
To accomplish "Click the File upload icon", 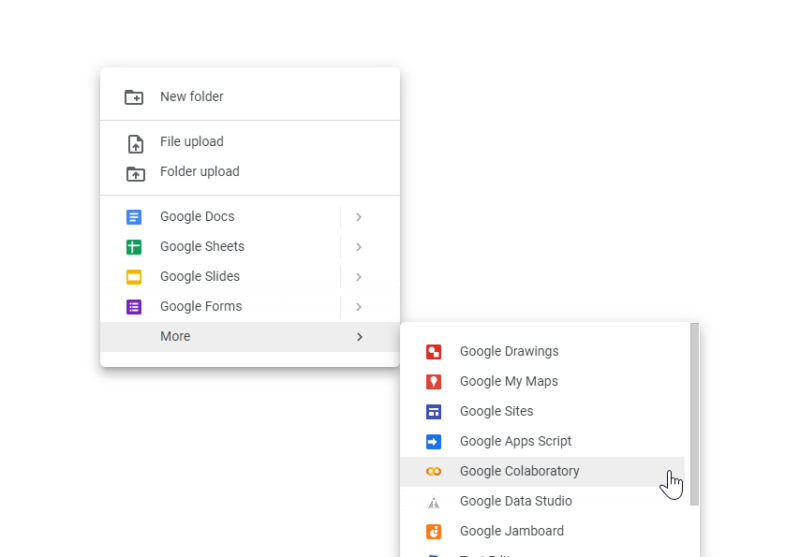I will pyautogui.click(x=134, y=143).
